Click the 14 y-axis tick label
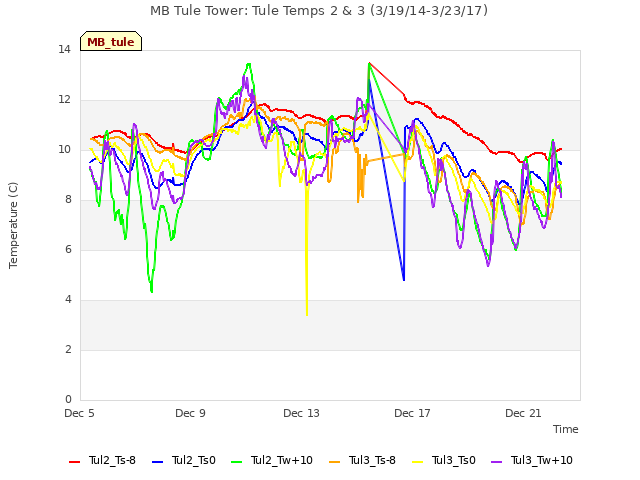This screenshot has height=480, width=640. [64, 50]
